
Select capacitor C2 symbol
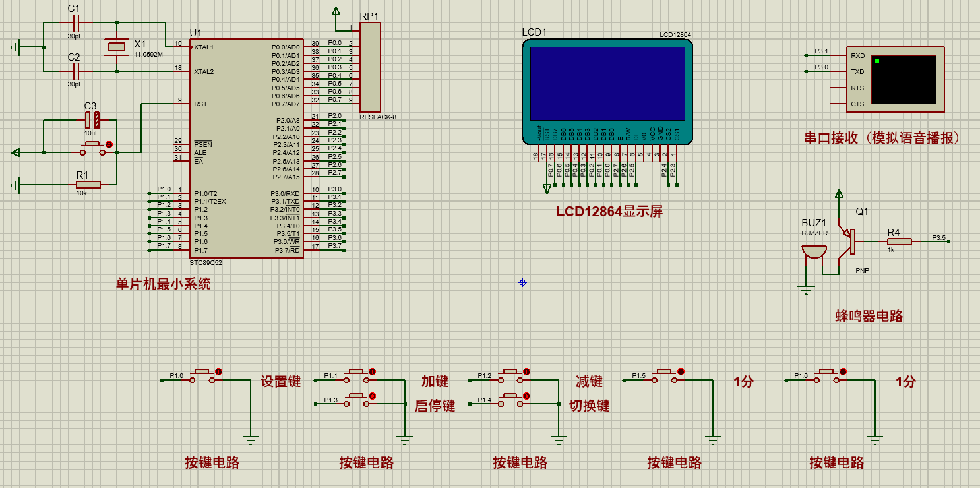point(75,71)
